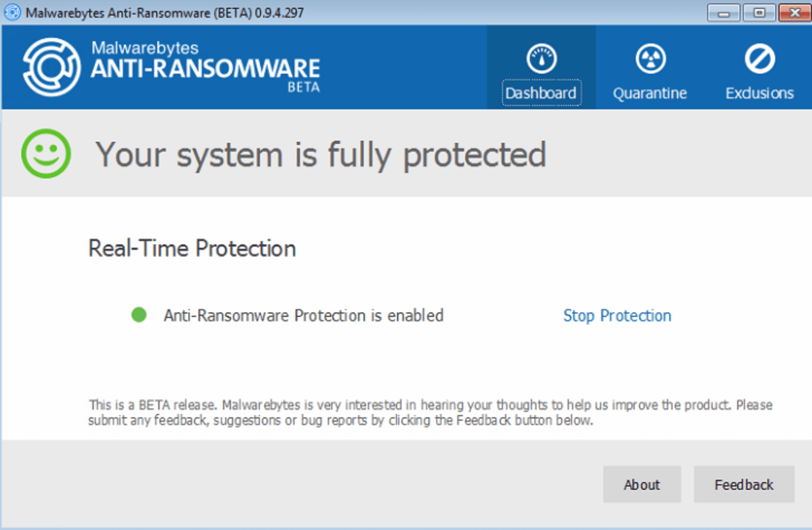Image resolution: width=812 pixels, height=530 pixels.
Task: Click the Quarantine radiation icon
Action: tap(649, 57)
